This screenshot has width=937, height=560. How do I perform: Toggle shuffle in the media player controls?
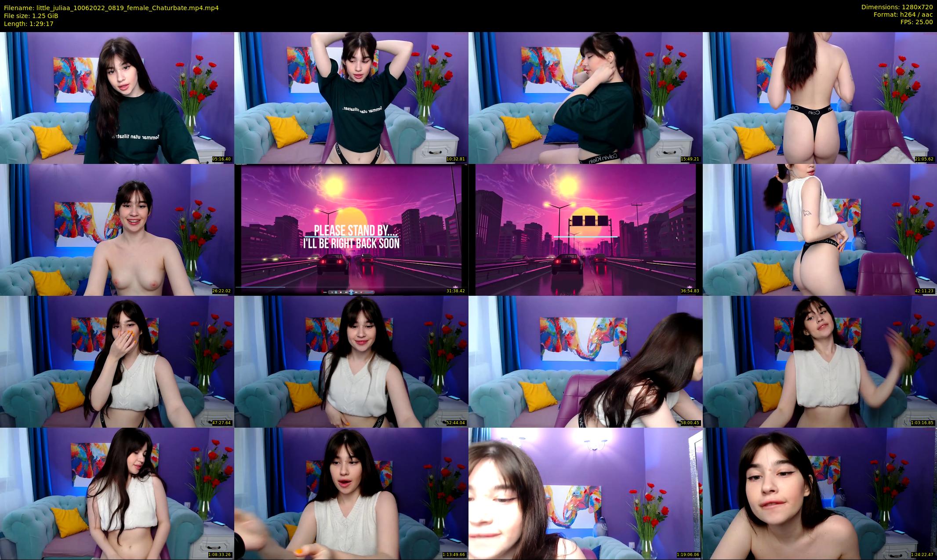[332, 292]
